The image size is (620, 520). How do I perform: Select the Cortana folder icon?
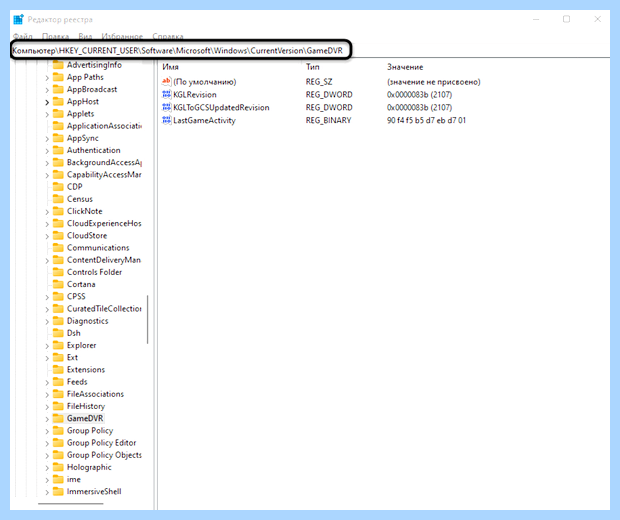pos(58,284)
